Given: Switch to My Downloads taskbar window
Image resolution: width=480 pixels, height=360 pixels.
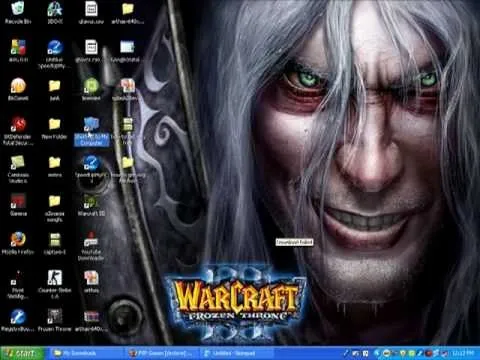Looking at the screenshot, I should [x=87, y=353].
